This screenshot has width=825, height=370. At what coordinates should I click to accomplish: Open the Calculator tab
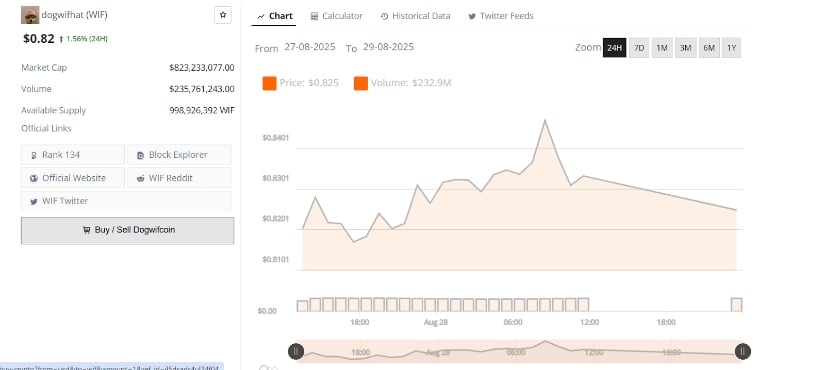tap(337, 16)
